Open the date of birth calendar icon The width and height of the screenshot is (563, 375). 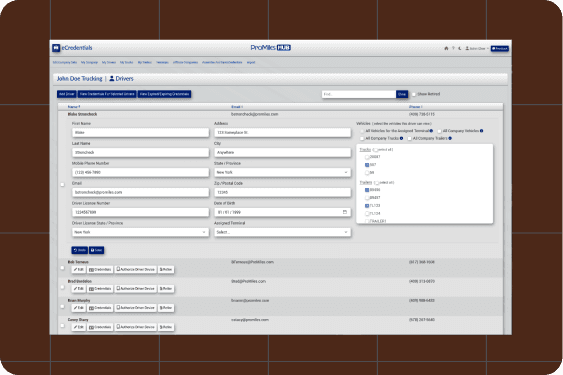(x=345, y=212)
